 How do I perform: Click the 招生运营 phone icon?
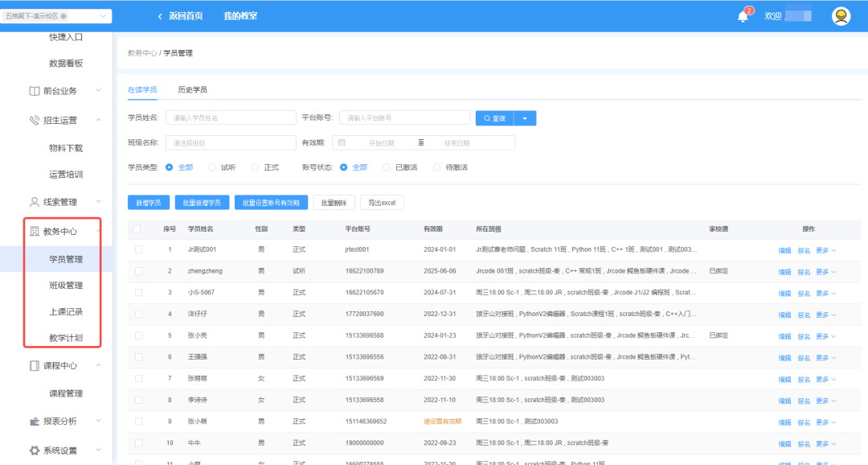pos(35,121)
